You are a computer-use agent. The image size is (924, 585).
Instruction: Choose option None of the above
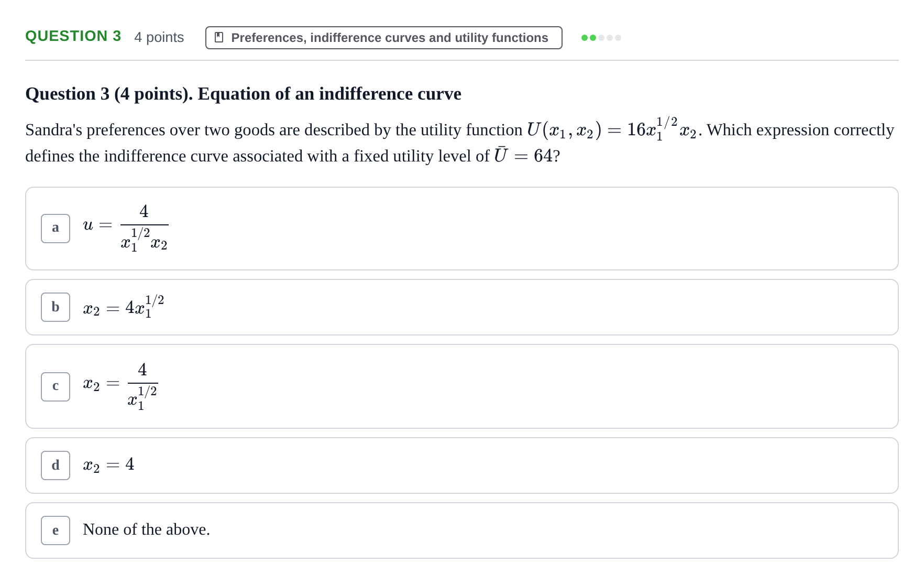[462, 530]
